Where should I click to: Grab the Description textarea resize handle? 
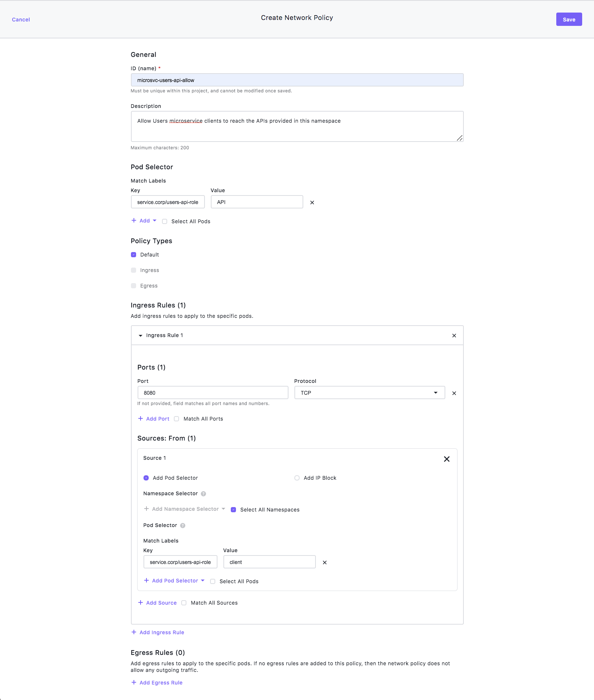460,138
